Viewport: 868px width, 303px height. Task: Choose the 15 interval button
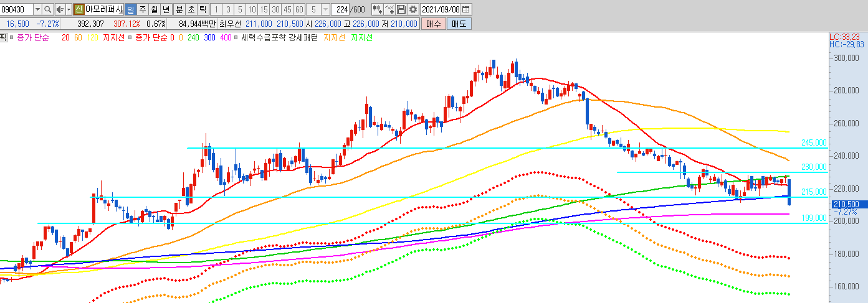[263, 9]
